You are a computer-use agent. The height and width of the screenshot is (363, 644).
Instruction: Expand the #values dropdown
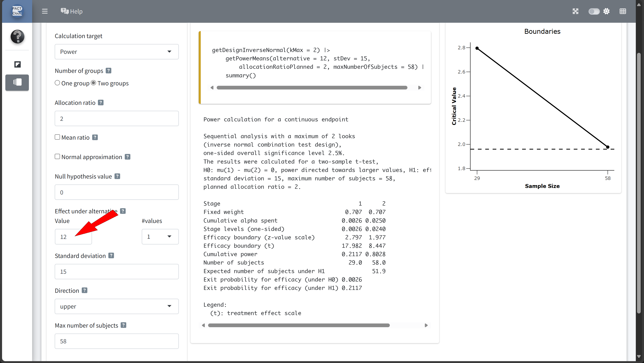click(x=160, y=237)
